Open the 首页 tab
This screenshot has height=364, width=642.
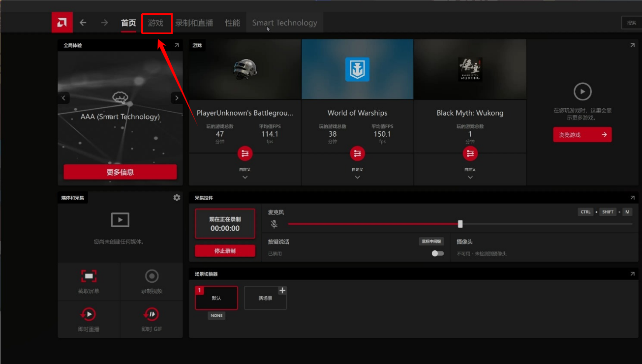[128, 23]
